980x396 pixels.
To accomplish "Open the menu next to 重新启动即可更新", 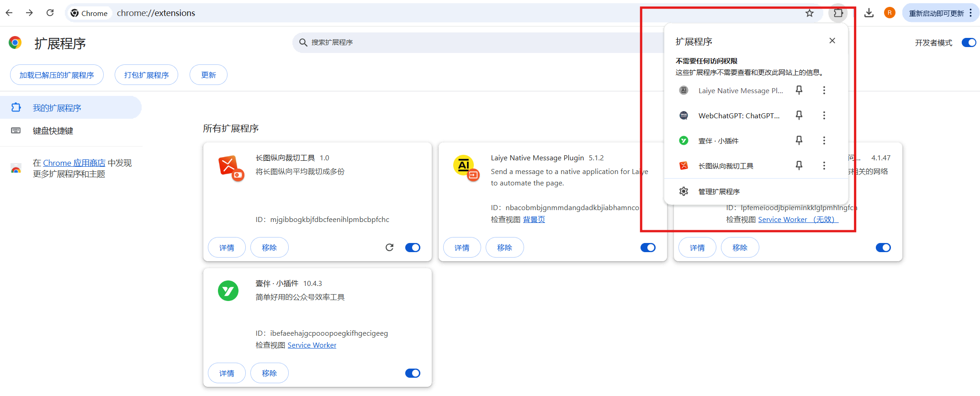I will (970, 13).
